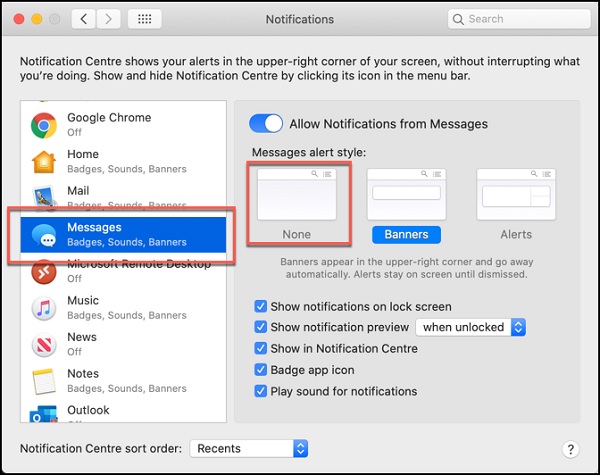Expand Notification Centre sort order dropdown

[x=248, y=449]
